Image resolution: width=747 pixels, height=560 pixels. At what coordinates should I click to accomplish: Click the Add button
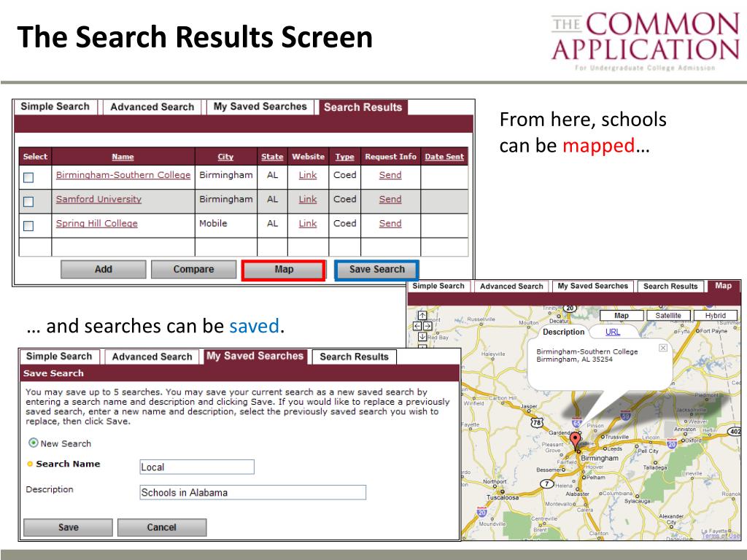[x=104, y=270]
